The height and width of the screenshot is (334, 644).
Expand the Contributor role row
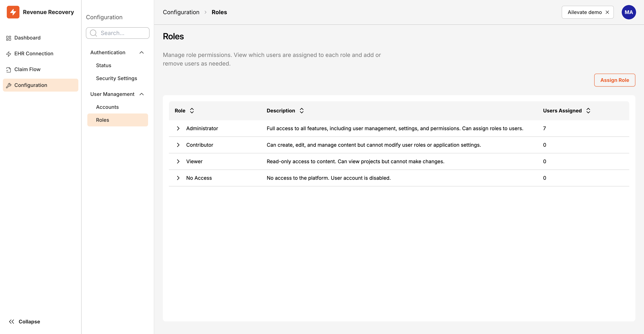(x=178, y=145)
